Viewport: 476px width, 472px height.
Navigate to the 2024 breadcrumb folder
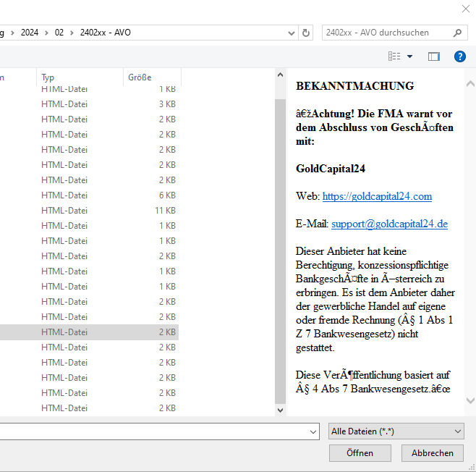pyautogui.click(x=30, y=33)
